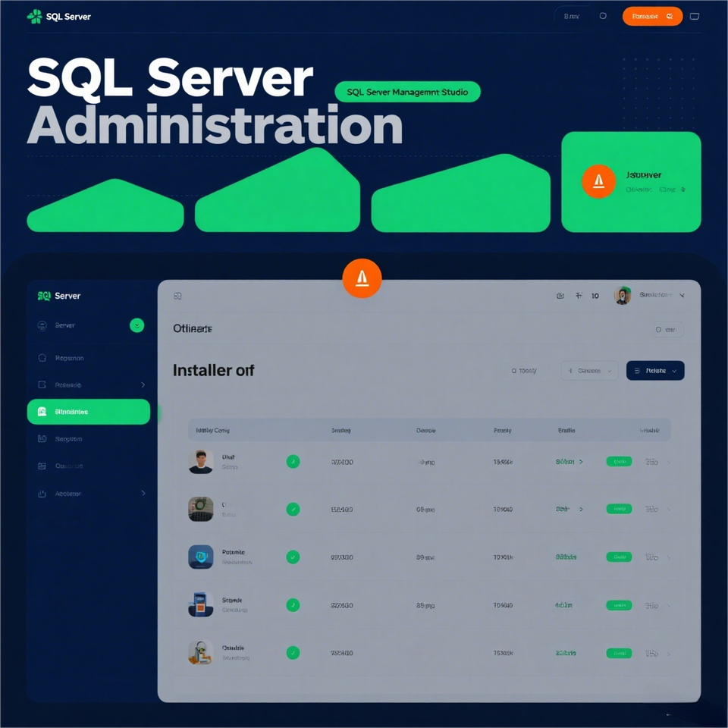
Task: Click the green link in second table row
Action: tap(570, 509)
